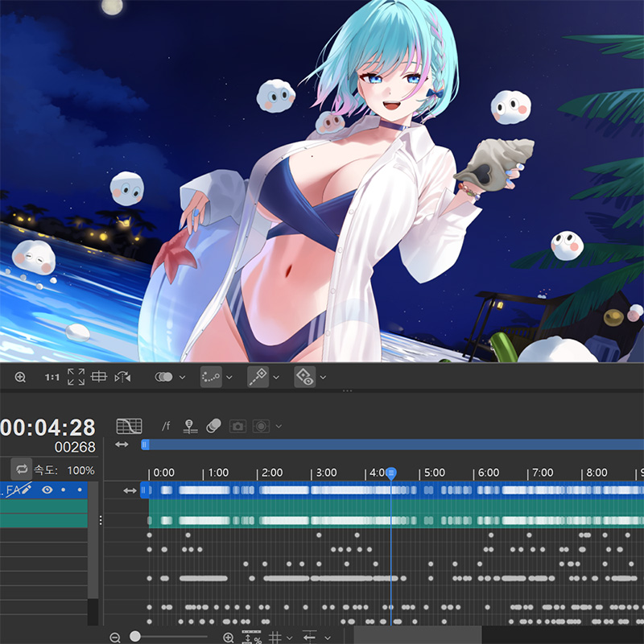Hide the FA track using the eye icon

click(x=47, y=490)
